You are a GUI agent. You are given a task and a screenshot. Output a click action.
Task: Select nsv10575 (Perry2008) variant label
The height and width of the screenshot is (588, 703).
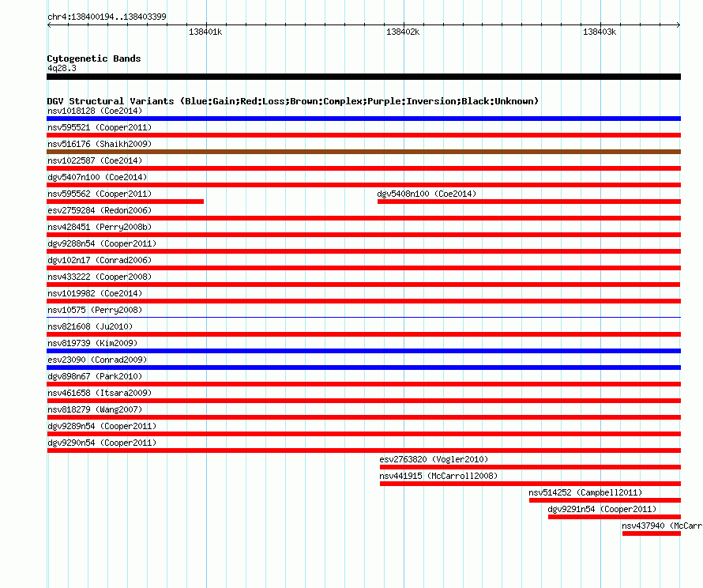[x=95, y=310]
